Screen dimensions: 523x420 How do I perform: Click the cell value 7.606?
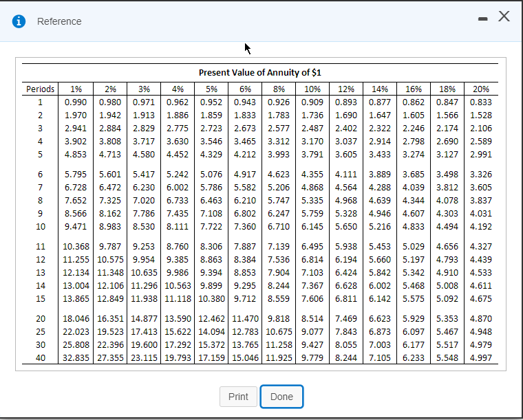(312, 299)
